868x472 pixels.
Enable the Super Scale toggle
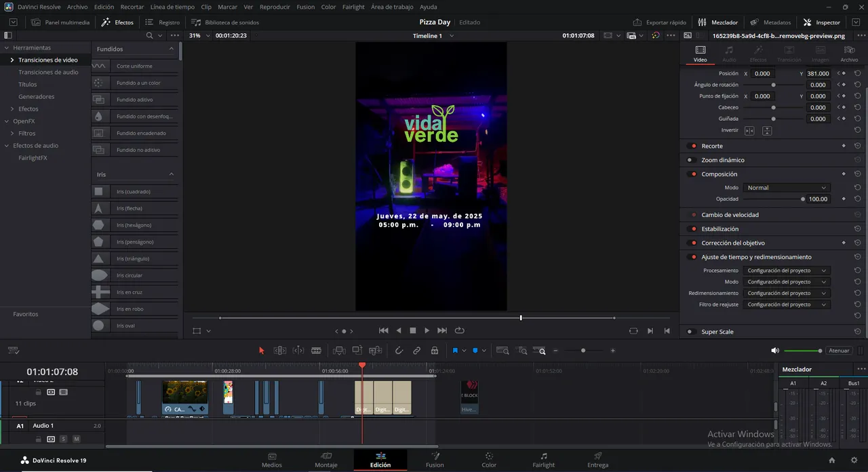coord(691,332)
